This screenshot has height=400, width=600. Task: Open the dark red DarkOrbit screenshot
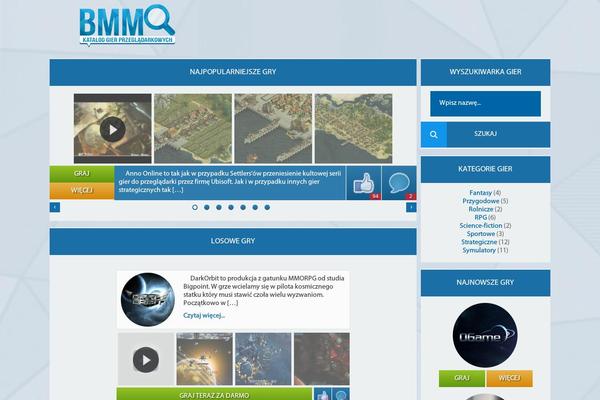[321, 359]
